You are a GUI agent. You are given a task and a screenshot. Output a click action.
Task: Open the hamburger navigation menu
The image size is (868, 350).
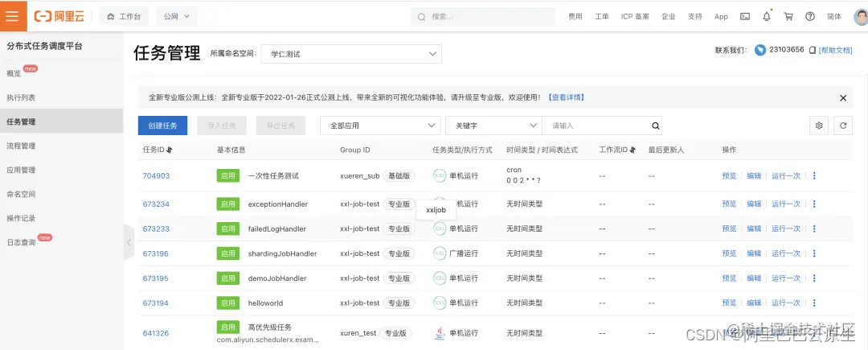click(13, 16)
